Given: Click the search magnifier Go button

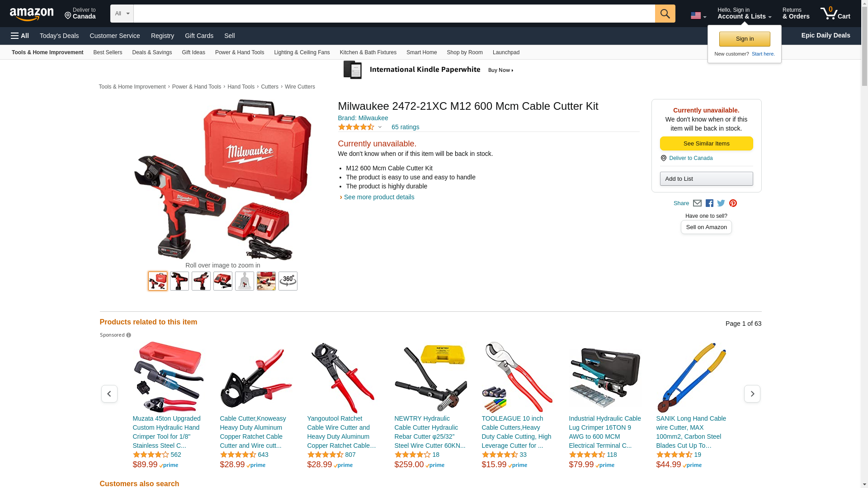Looking at the screenshot, I should [x=665, y=14].
